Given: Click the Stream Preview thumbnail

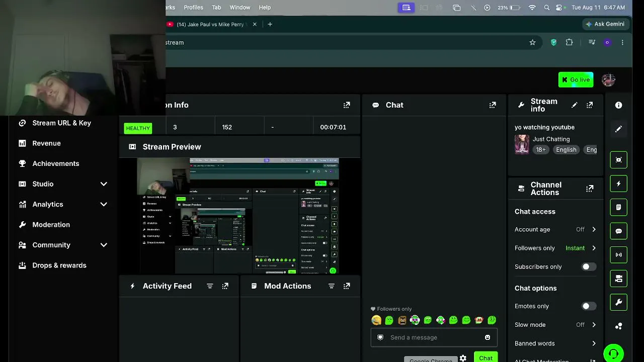Looking at the screenshot, I should coord(238,216).
